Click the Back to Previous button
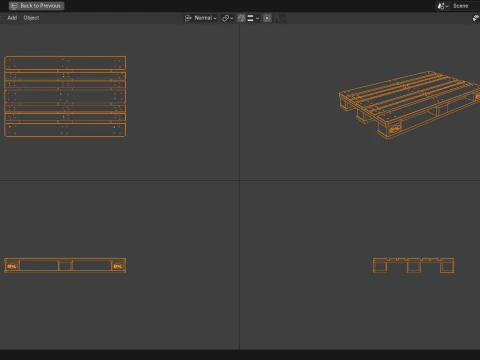Image resolution: width=480 pixels, height=360 pixels. [36, 6]
